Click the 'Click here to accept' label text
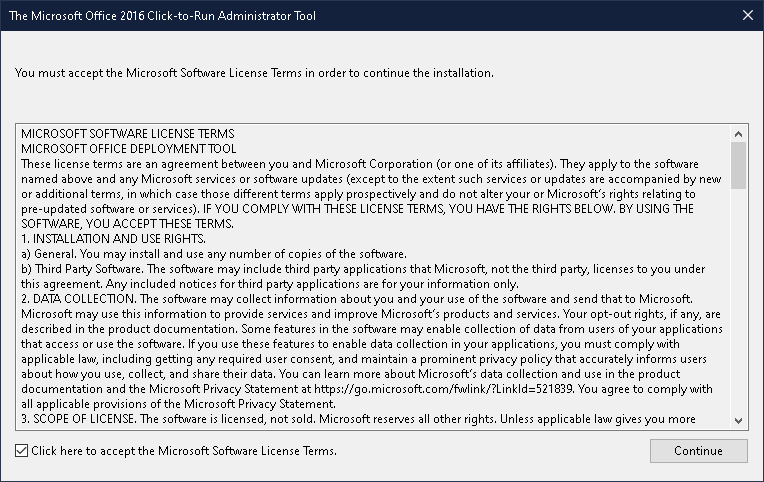Image resolution: width=764 pixels, height=482 pixels. coord(184,451)
